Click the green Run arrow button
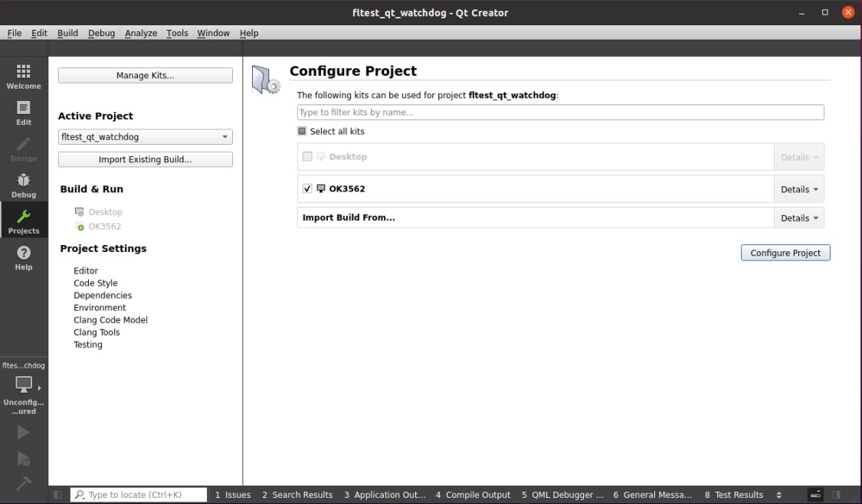 [23, 433]
